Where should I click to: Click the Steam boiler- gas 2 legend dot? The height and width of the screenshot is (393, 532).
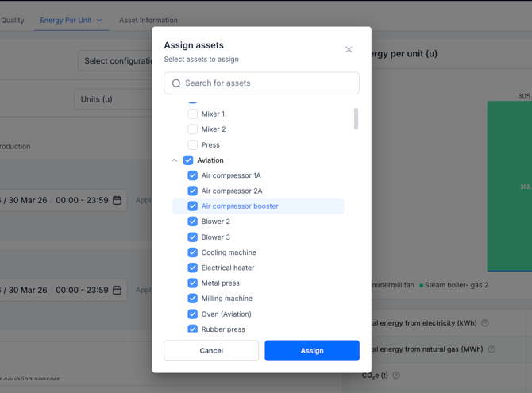422,285
